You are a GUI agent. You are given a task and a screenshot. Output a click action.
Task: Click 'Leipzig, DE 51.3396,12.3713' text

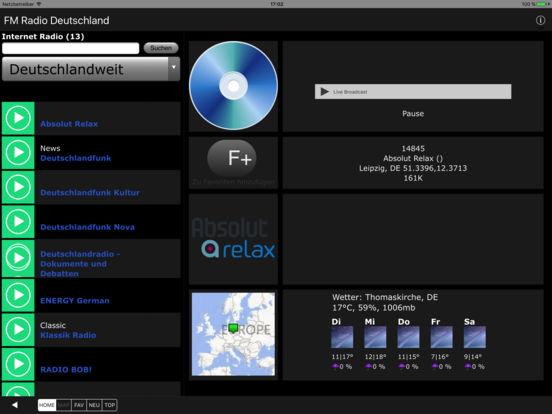click(413, 168)
